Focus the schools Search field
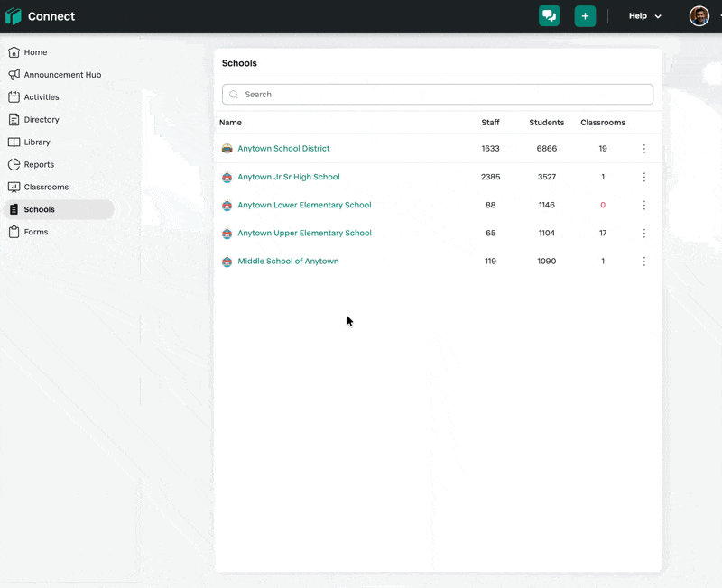722x588 pixels. click(438, 95)
